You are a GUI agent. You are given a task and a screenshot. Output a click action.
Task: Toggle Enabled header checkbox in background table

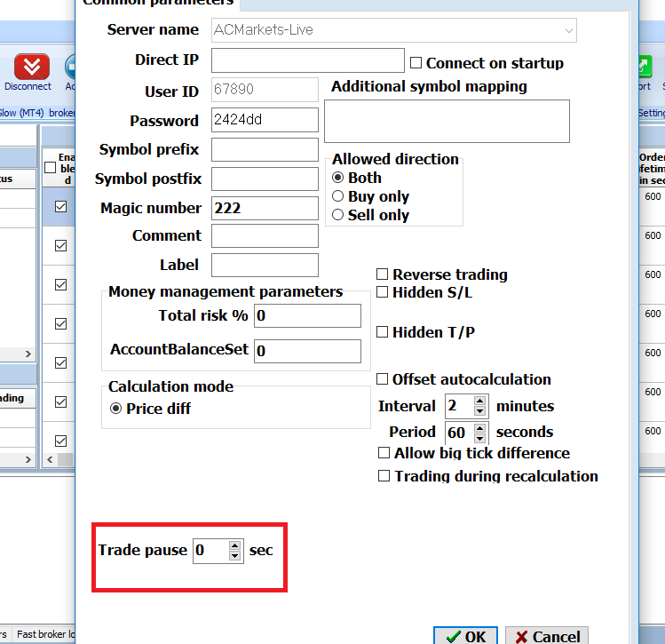point(50,168)
